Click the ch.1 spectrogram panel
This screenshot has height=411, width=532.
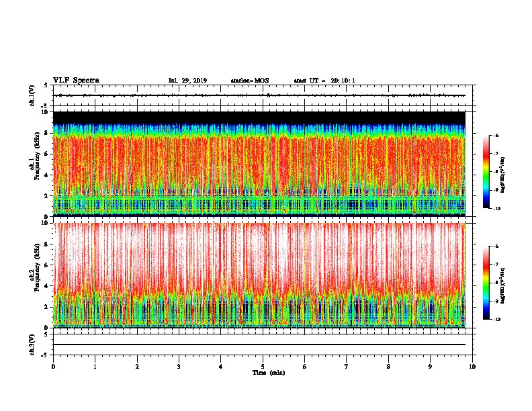point(259,164)
